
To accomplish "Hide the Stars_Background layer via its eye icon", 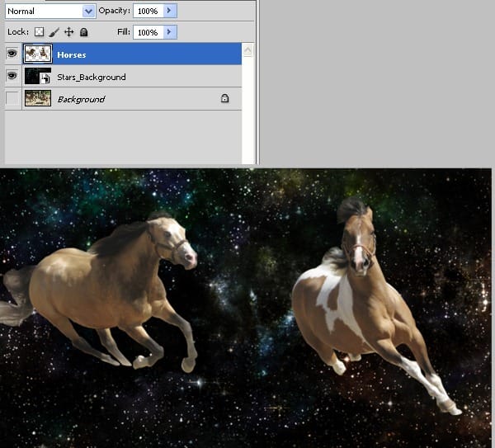I will point(12,76).
